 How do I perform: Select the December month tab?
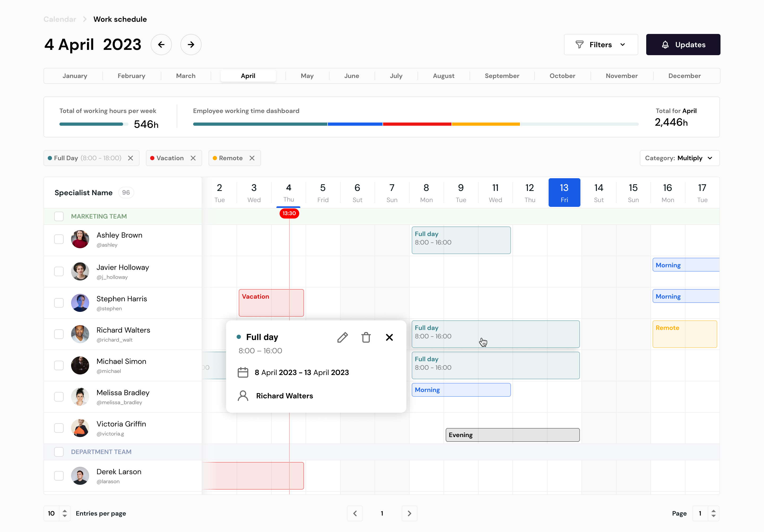tap(684, 76)
